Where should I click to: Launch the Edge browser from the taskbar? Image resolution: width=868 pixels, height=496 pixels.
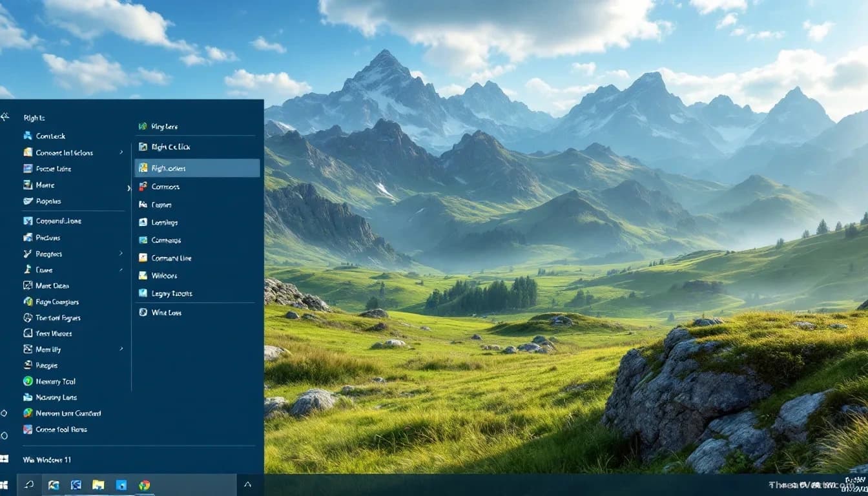(x=54, y=485)
